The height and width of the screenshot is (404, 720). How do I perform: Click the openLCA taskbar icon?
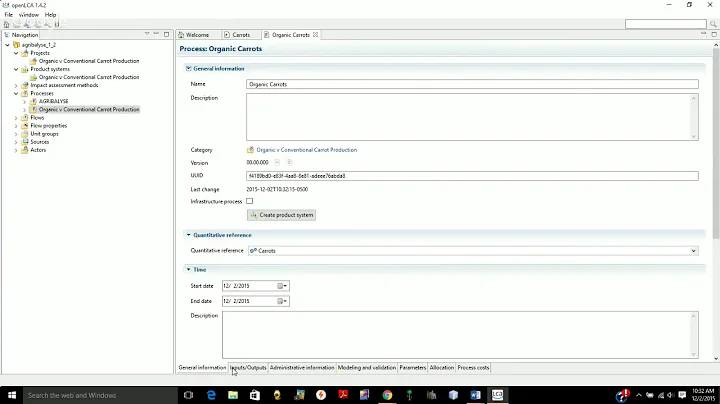coord(497,395)
